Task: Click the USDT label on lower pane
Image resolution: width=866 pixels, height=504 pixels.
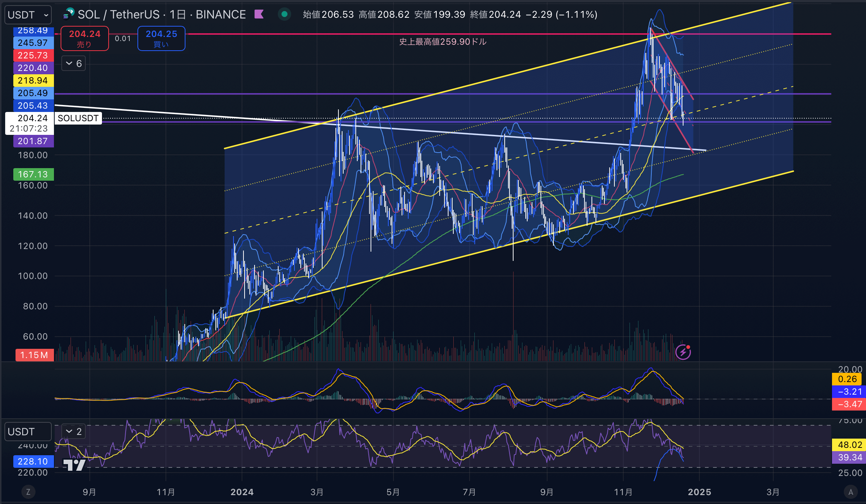Action: pos(28,432)
